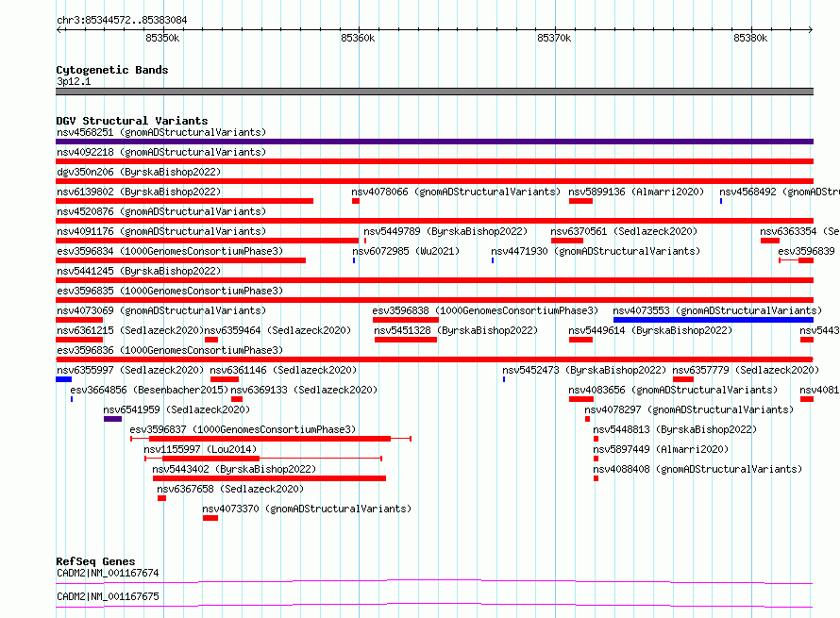840x618 pixels.
Task: Click the CADM2|NM_001167674 gene label
Action: 108,573
